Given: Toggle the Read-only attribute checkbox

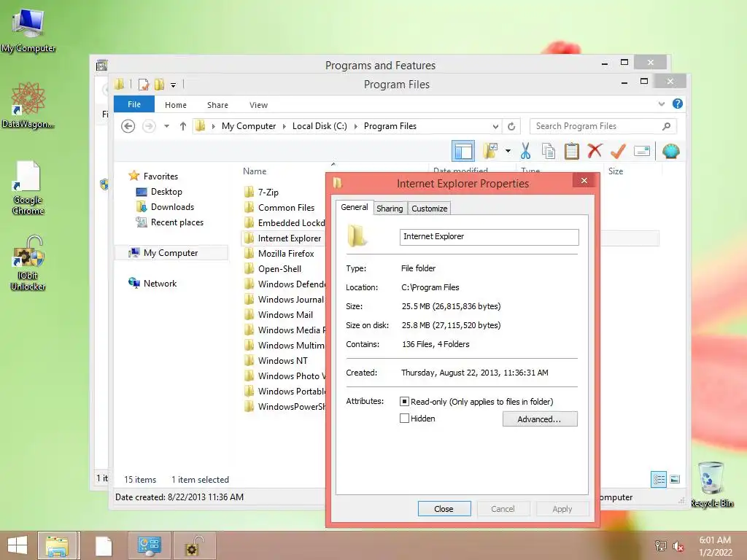Looking at the screenshot, I should pos(404,402).
